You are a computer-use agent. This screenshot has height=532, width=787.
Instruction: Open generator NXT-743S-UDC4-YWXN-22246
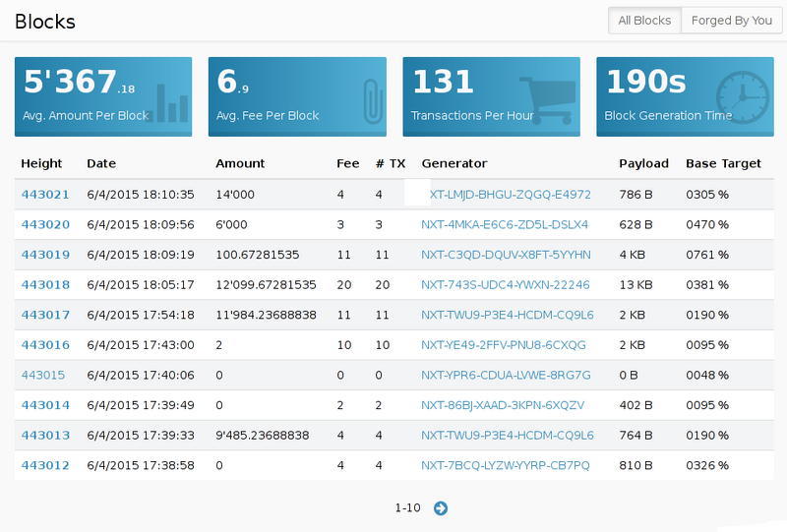pyautogui.click(x=505, y=285)
